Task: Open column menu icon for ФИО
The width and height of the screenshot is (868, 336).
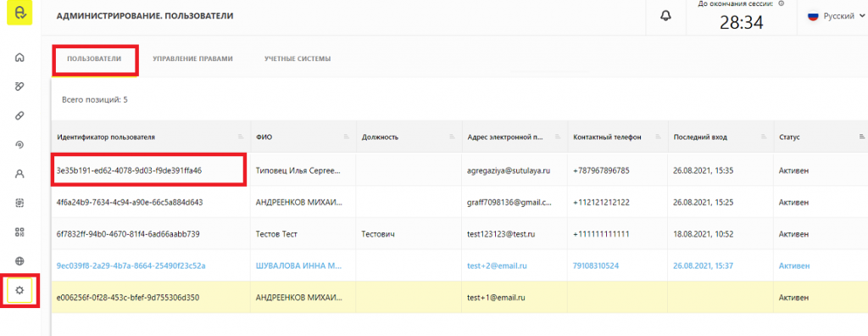Action: pos(346,137)
